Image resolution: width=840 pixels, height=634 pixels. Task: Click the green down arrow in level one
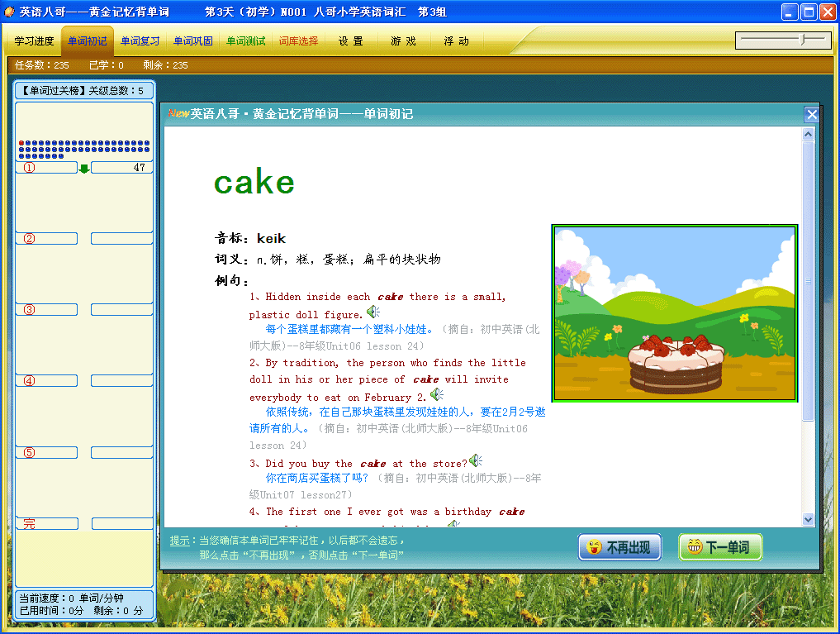84,169
